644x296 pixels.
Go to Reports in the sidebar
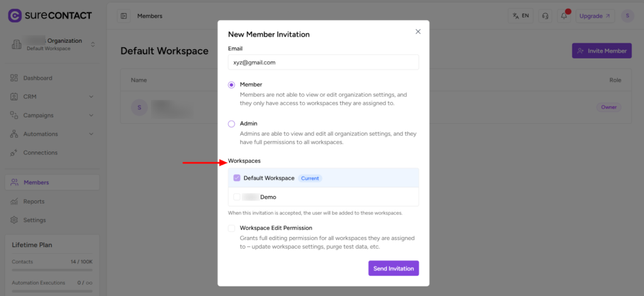pyautogui.click(x=34, y=202)
